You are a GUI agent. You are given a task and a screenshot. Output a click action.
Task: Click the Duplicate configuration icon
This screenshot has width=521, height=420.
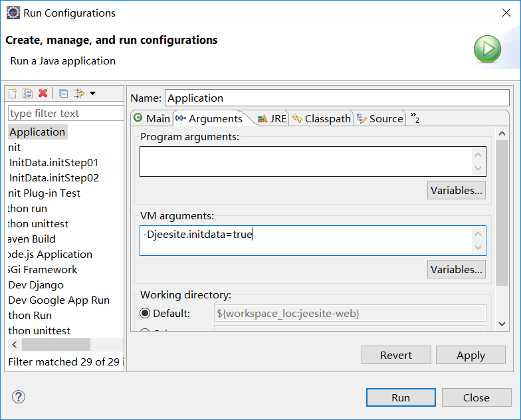(x=27, y=94)
